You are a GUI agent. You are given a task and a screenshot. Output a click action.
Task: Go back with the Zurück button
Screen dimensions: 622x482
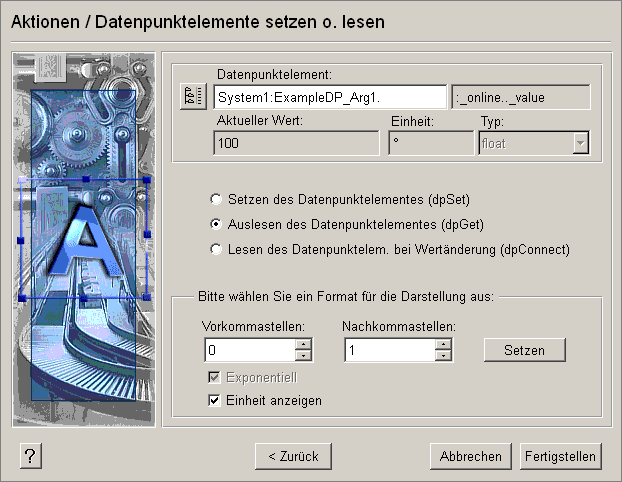click(x=293, y=456)
